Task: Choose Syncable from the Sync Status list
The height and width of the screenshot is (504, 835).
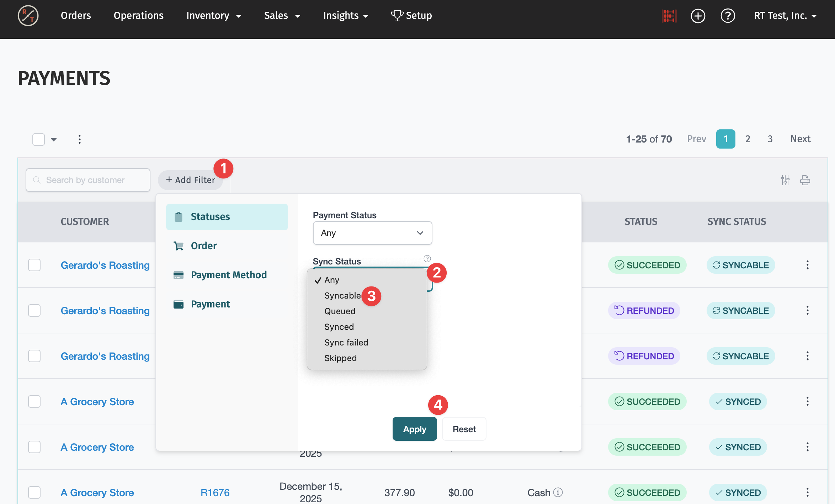Action: 342,296
